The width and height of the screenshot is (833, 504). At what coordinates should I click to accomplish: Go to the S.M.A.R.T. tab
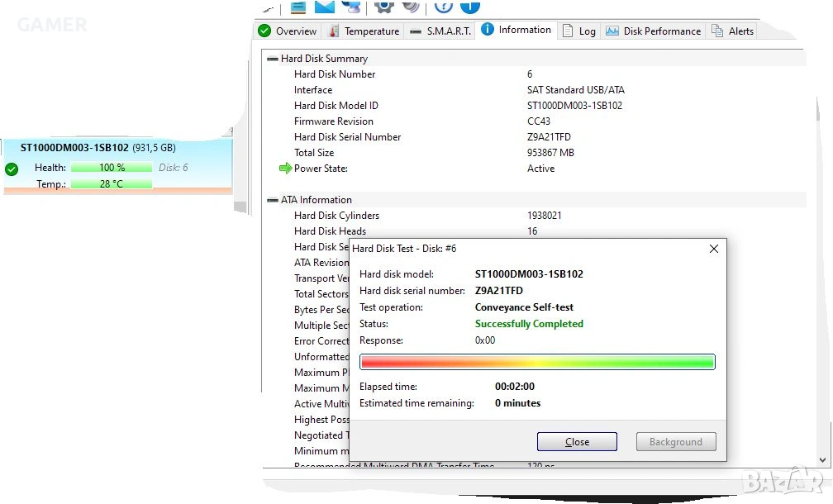coord(440,31)
